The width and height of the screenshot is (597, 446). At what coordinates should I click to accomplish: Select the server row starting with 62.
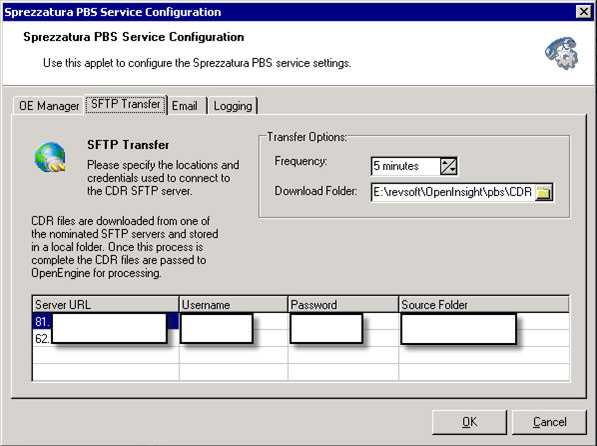tap(301, 338)
